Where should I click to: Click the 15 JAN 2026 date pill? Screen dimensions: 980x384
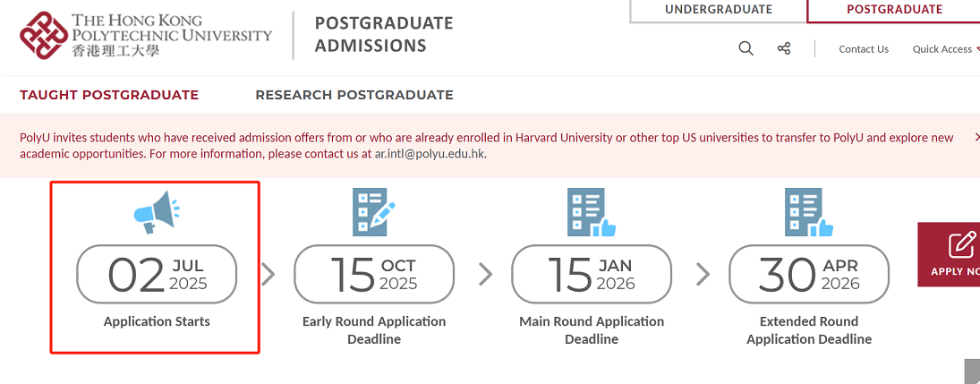point(592,274)
